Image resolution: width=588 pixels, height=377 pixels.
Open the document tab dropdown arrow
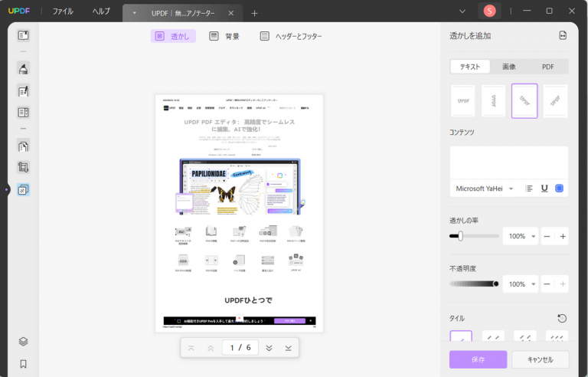(134, 13)
